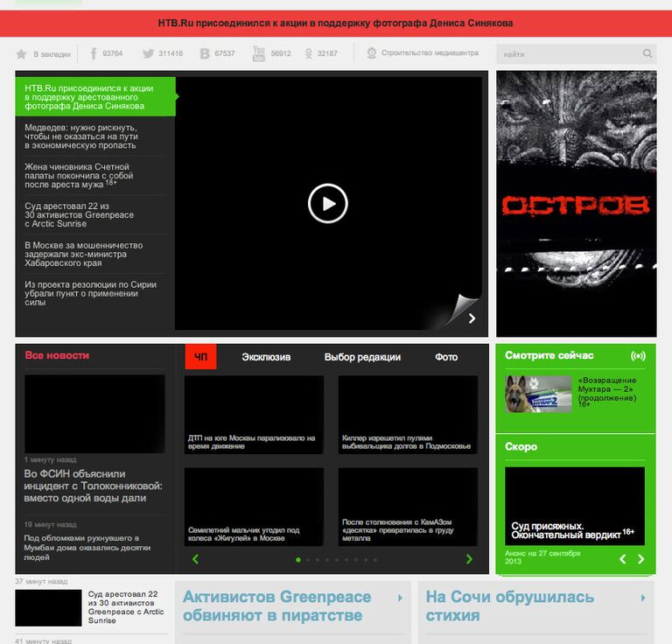Click the search magnifier icon
This screenshot has width=672, height=644.
[x=647, y=54]
